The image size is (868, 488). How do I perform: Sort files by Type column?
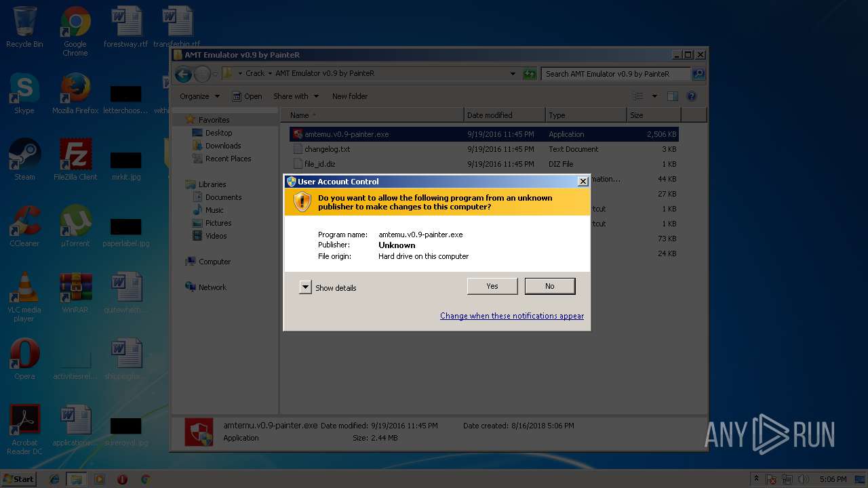tap(585, 115)
